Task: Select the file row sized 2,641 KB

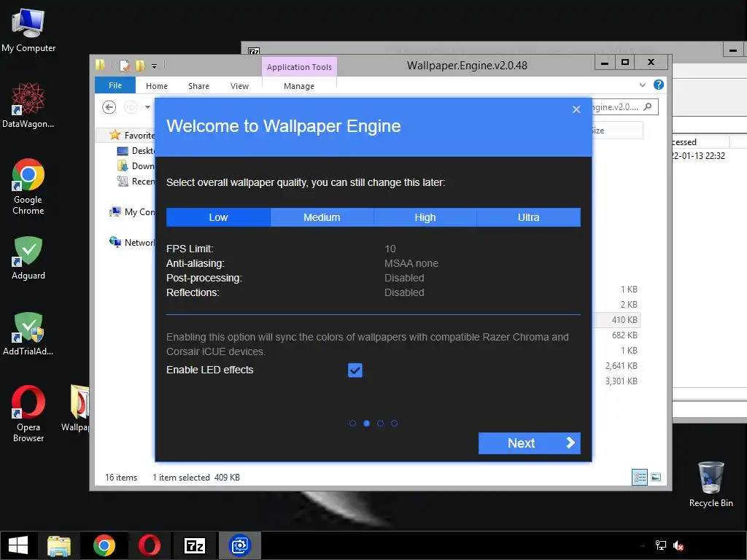Action: click(x=616, y=366)
